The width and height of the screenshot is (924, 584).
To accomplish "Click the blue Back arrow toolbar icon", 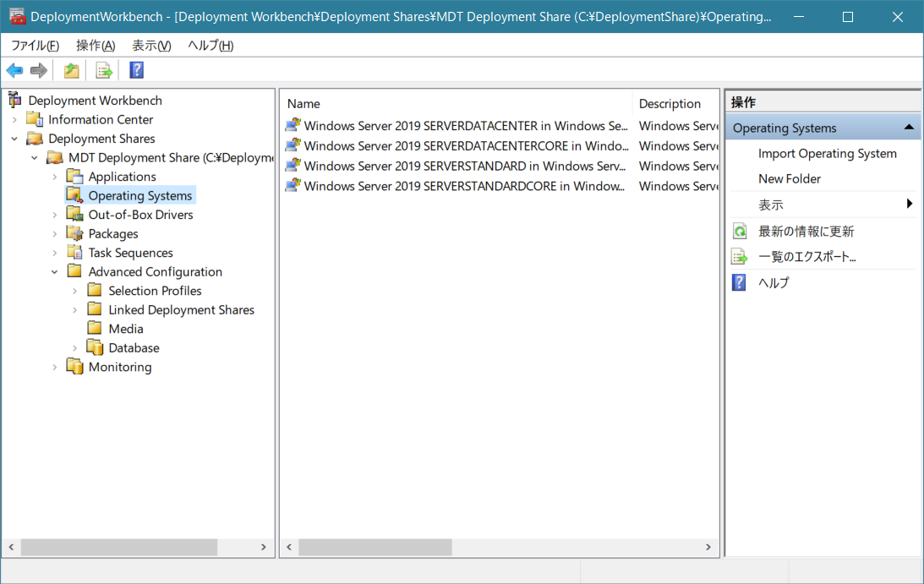I will [x=14, y=71].
